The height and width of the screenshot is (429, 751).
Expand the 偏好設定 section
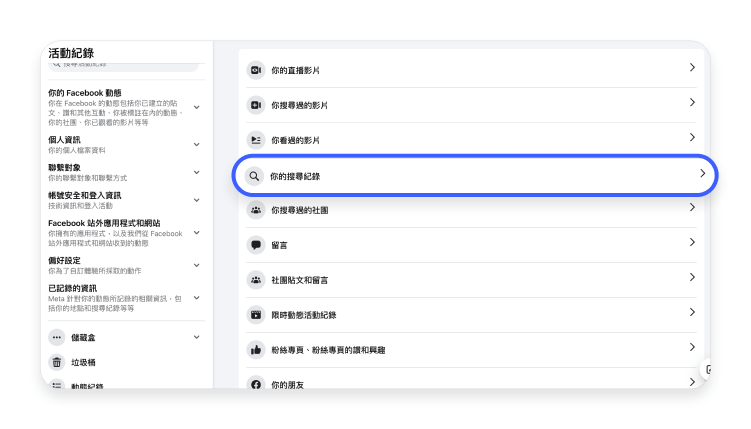[197, 265]
